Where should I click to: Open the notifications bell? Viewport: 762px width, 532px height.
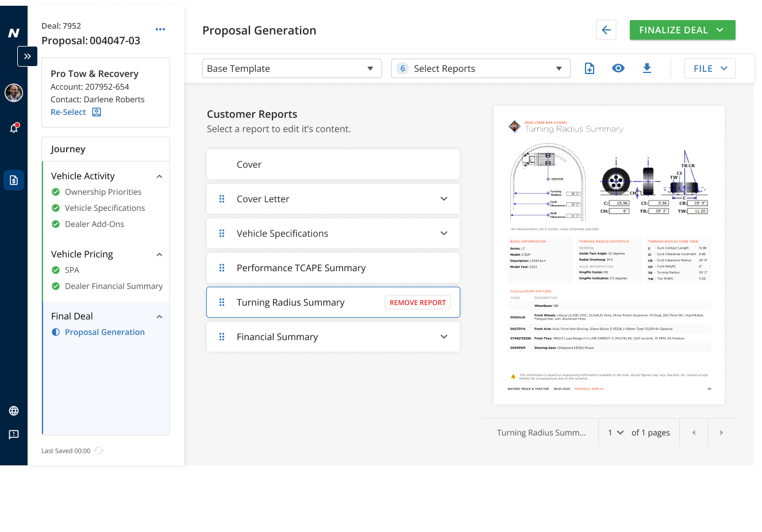(14, 128)
